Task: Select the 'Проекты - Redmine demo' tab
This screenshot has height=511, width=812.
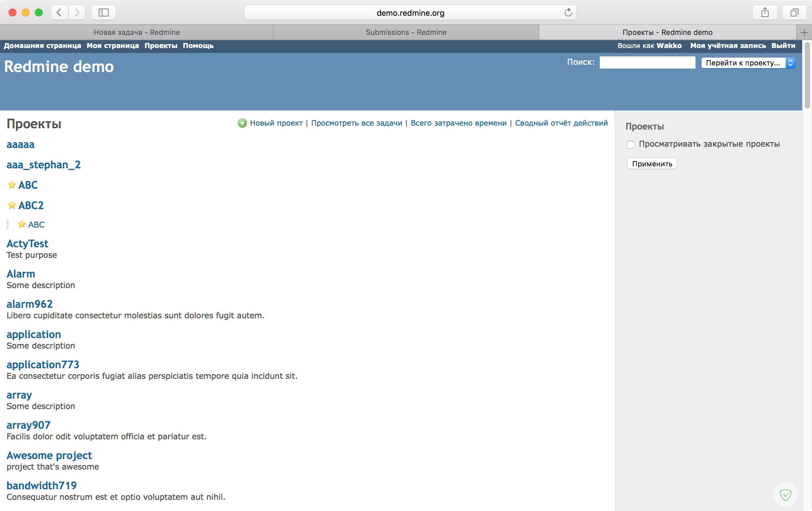Action: pyautogui.click(x=667, y=32)
